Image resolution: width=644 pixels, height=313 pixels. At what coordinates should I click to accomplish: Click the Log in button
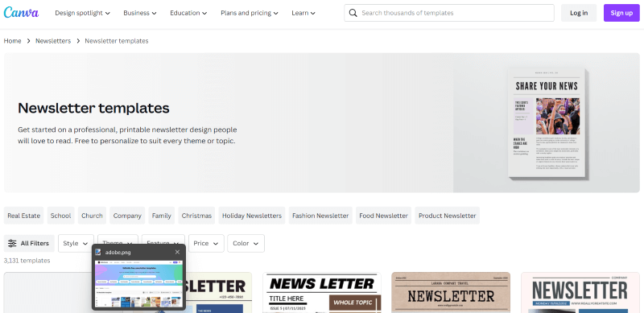pyautogui.click(x=579, y=13)
